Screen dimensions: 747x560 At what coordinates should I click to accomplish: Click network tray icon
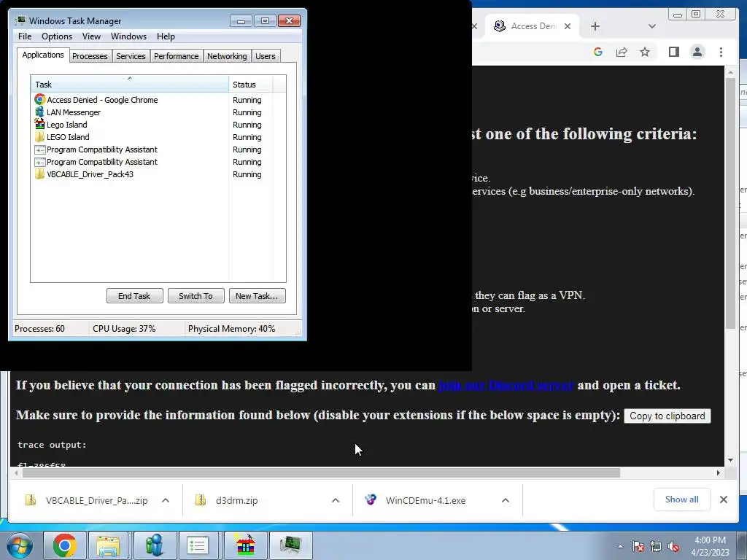[656, 546]
